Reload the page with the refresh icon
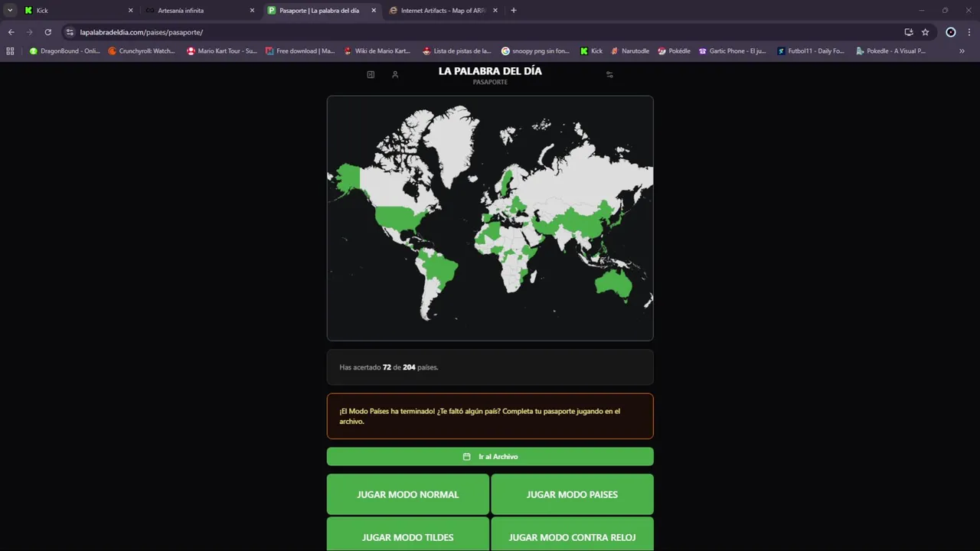 47,32
